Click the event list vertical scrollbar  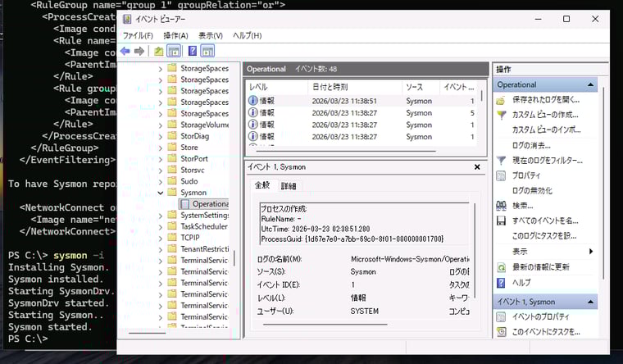pos(481,95)
